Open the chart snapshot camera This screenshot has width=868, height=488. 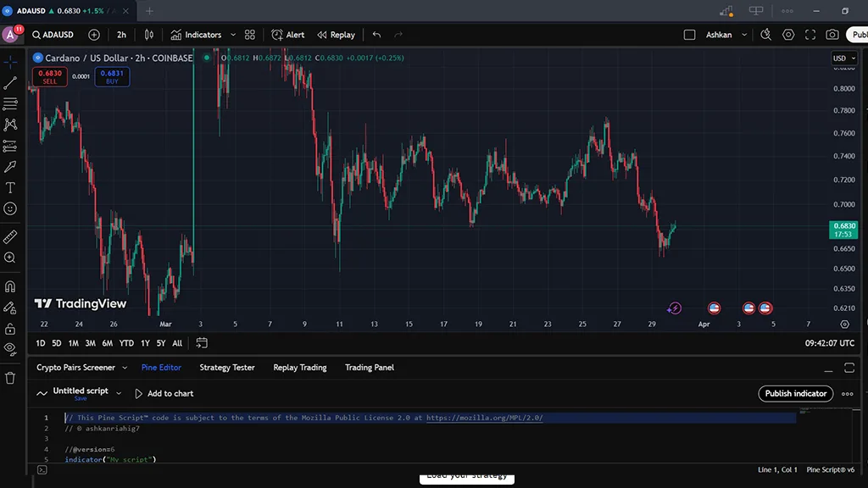[x=832, y=35]
